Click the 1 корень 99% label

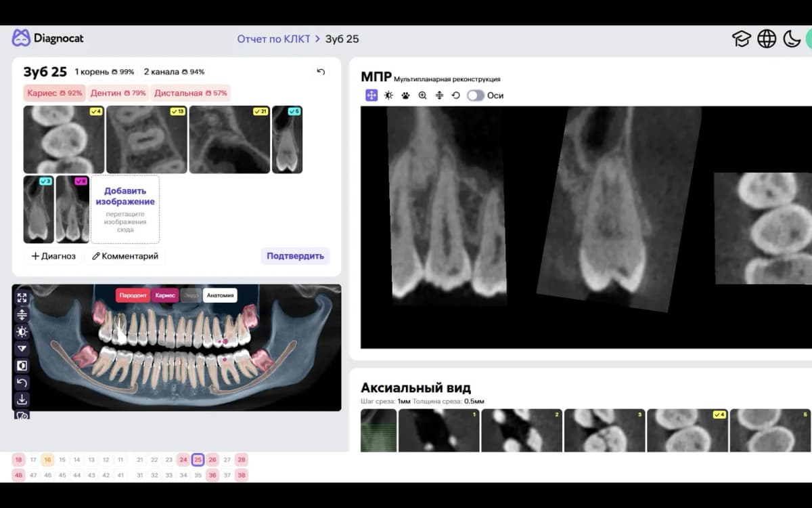(104, 72)
